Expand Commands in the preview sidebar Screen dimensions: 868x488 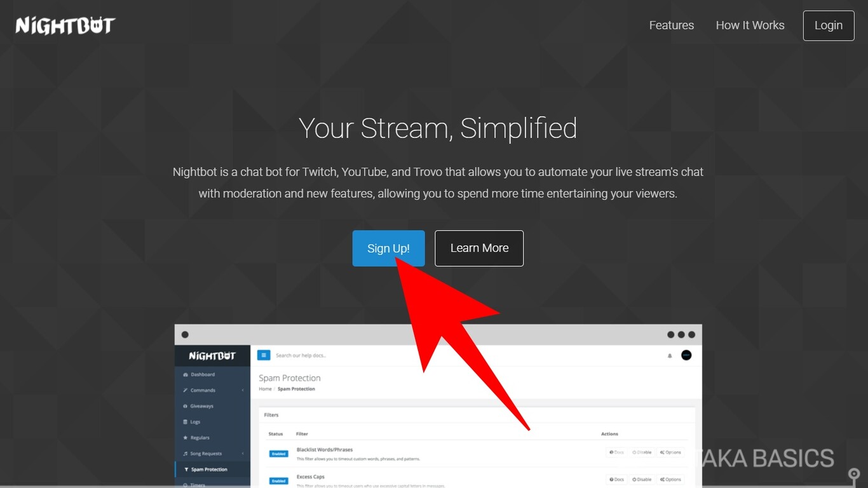point(203,390)
